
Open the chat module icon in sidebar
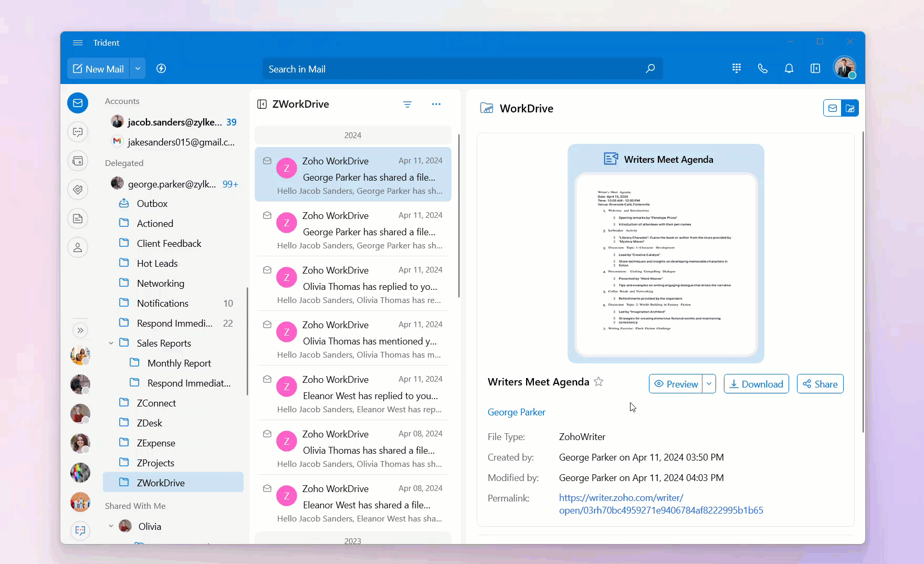pyautogui.click(x=78, y=132)
